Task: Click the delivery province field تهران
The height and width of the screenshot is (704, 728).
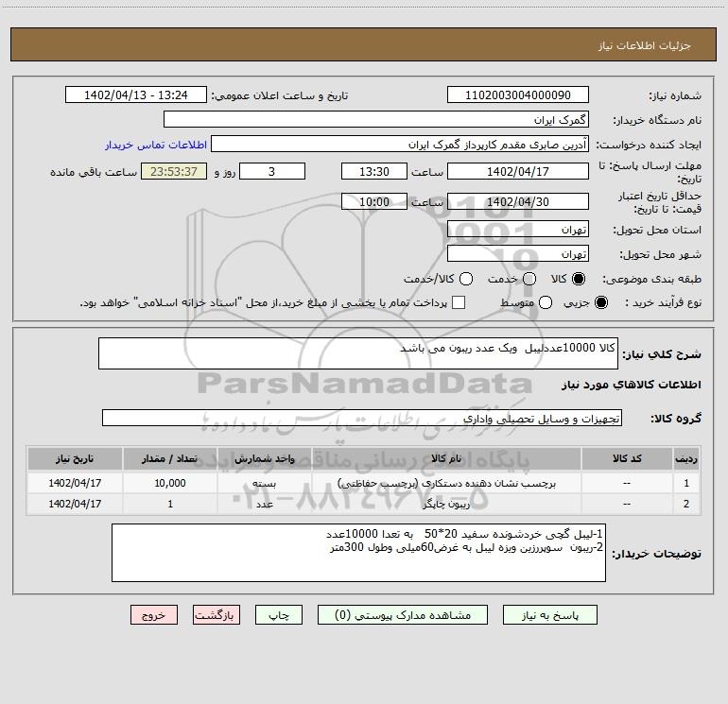Action: pyautogui.click(x=518, y=230)
